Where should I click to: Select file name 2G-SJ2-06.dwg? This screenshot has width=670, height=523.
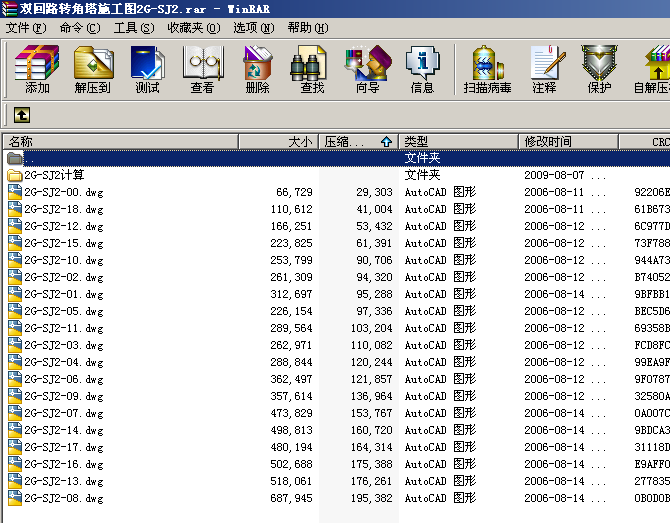[64, 379]
